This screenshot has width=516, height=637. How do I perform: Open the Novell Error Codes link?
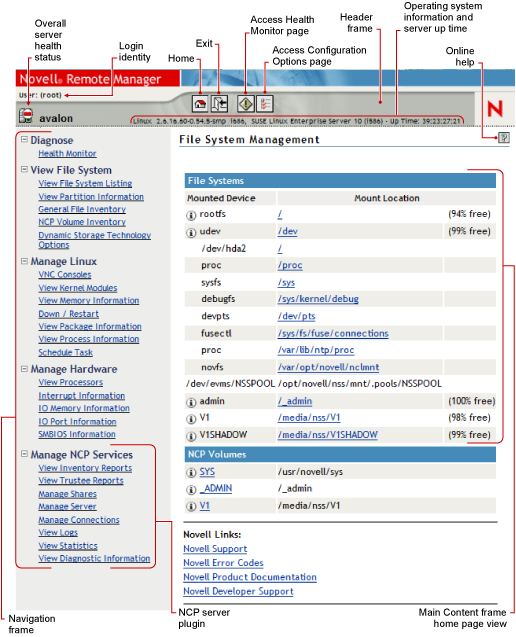point(223,563)
